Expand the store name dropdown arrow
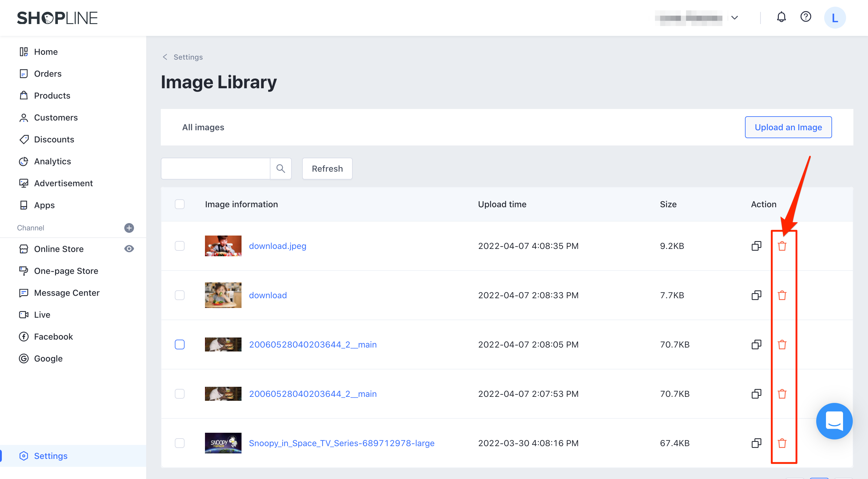The image size is (868, 479). tap(735, 18)
